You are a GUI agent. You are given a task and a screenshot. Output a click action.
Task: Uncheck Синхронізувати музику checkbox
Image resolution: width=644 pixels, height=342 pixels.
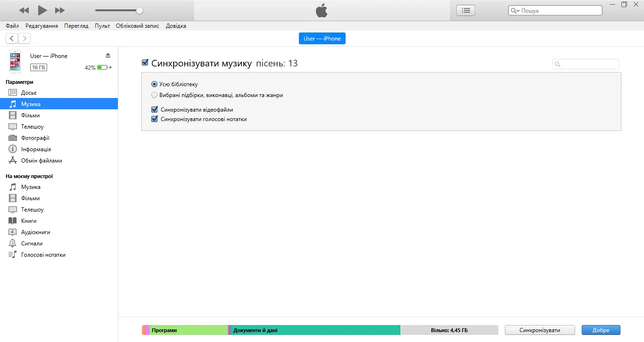[145, 63]
